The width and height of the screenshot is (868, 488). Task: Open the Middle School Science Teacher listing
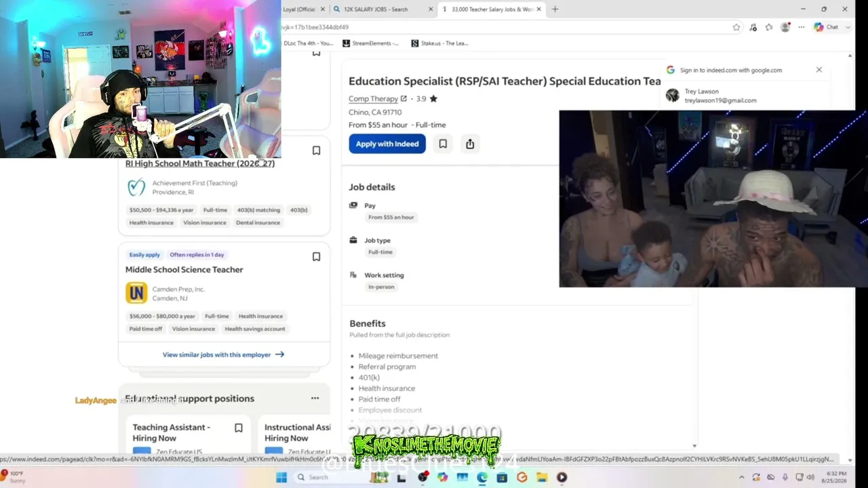[184, 270]
